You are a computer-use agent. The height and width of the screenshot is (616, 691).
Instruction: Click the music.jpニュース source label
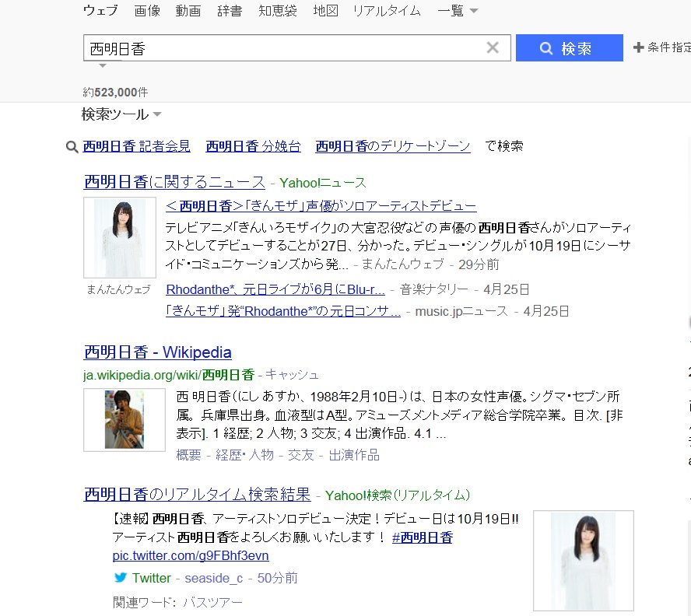461,312
